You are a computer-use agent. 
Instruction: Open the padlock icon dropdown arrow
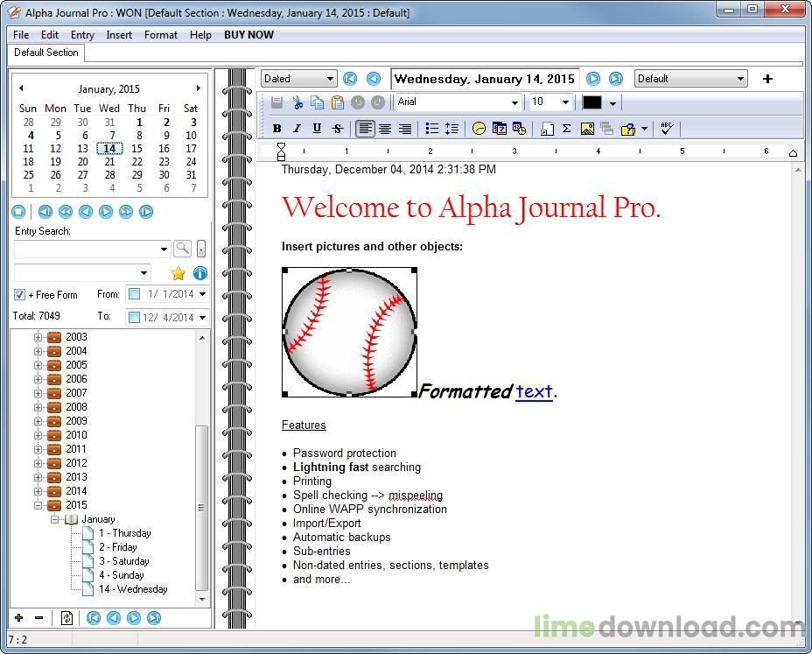644,129
